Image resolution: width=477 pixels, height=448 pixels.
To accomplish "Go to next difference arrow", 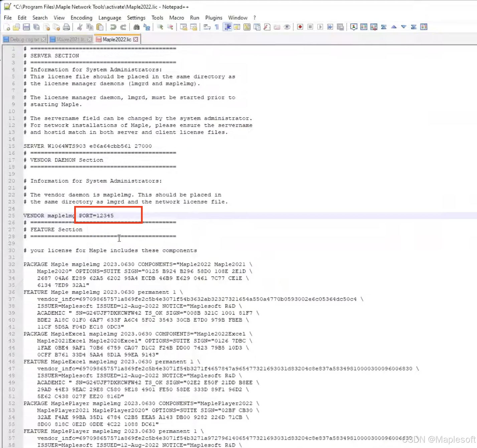I will click(404, 27).
